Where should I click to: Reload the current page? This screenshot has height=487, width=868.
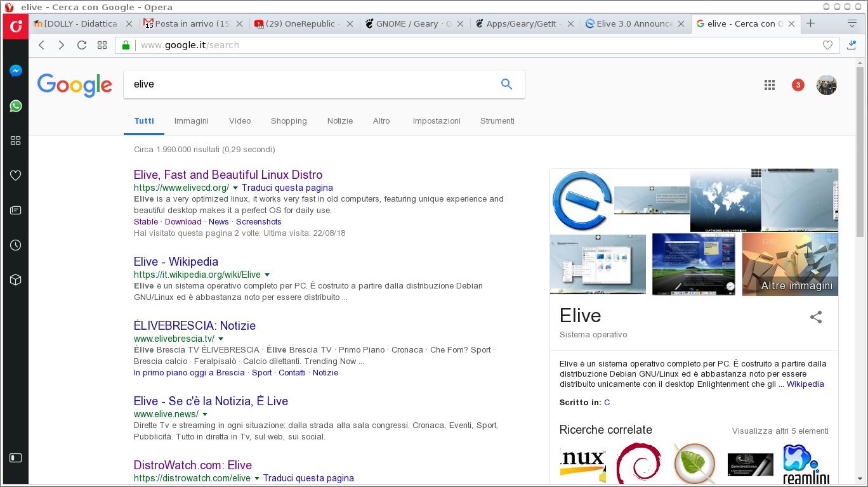(x=82, y=45)
